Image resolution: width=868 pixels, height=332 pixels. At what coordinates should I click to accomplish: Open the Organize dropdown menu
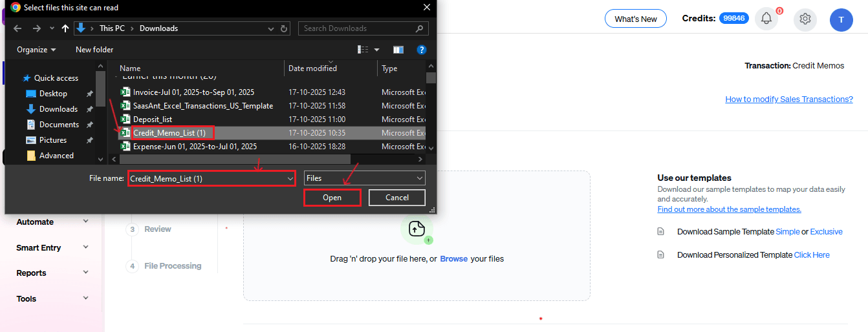pos(36,50)
